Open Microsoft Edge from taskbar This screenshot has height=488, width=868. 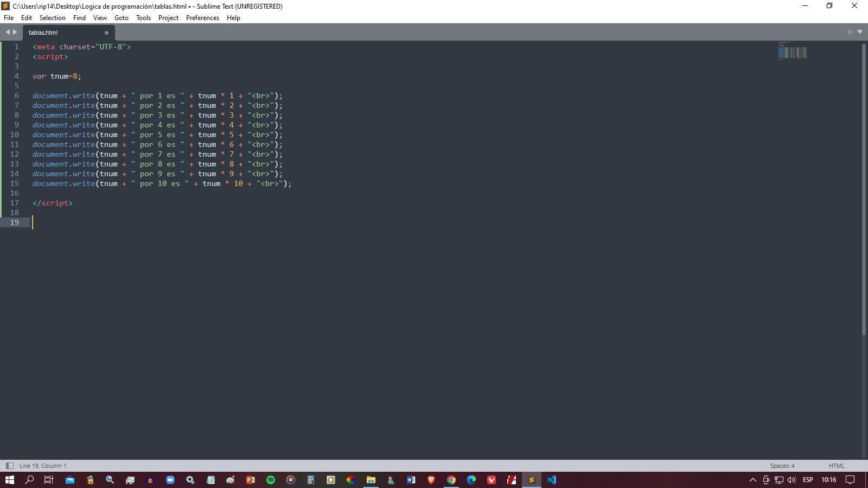click(x=471, y=480)
